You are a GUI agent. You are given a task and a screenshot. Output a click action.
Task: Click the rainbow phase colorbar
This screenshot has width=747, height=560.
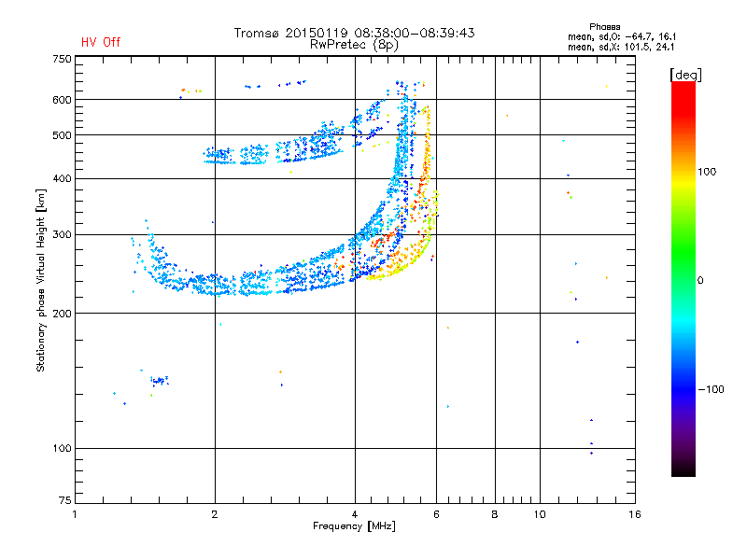click(x=684, y=278)
